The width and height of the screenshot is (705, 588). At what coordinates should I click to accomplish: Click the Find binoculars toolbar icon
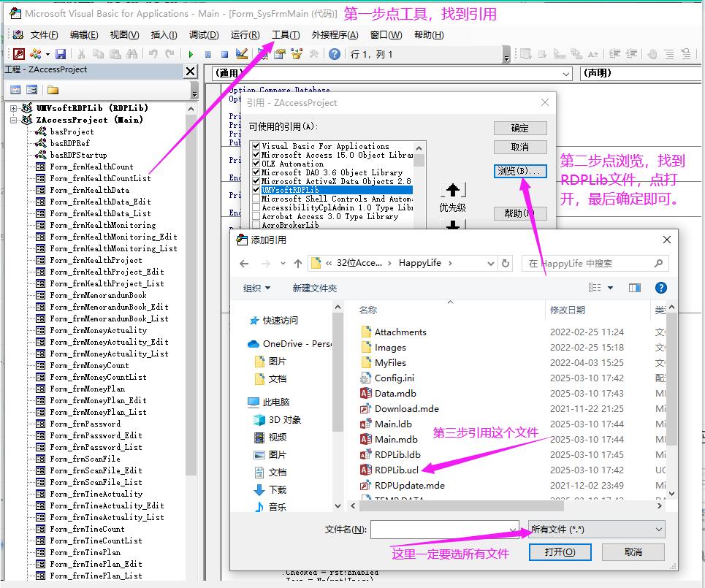(132, 54)
